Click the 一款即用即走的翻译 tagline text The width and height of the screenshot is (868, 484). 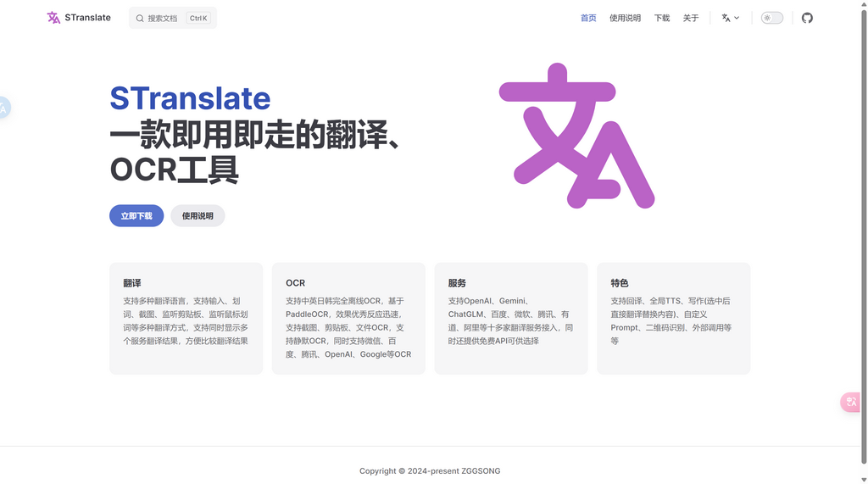click(254, 133)
